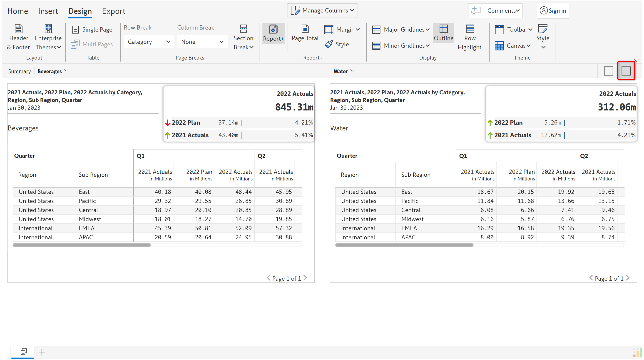Switch to the Insert tab
644x360 pixels.
coord(48,11)
